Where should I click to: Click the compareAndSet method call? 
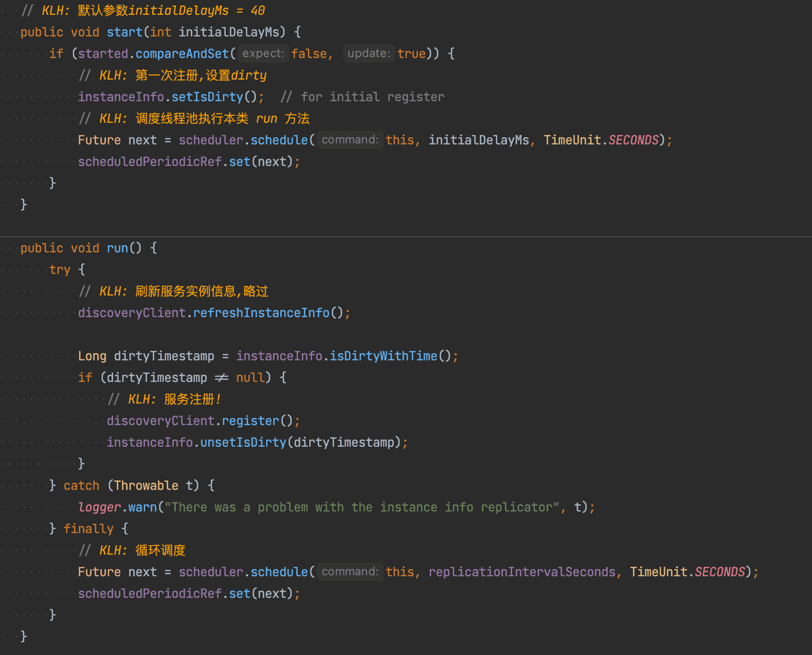point(182,54)
